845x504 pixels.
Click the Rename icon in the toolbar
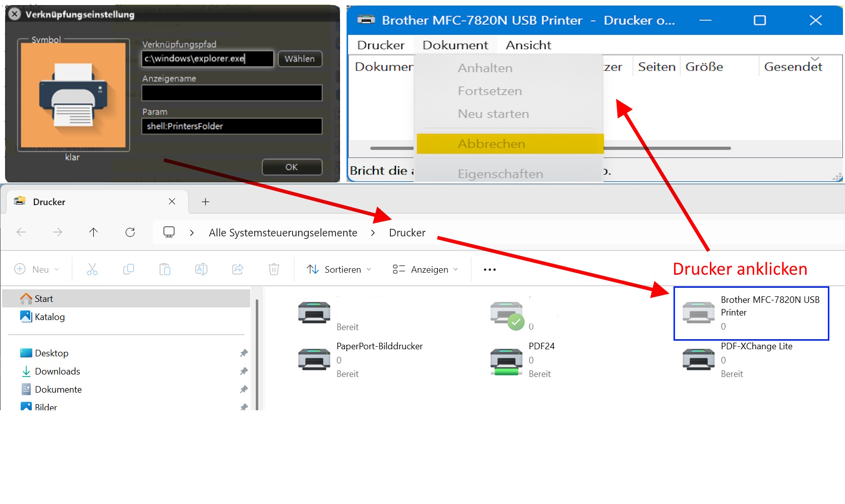tap(201, 270)
